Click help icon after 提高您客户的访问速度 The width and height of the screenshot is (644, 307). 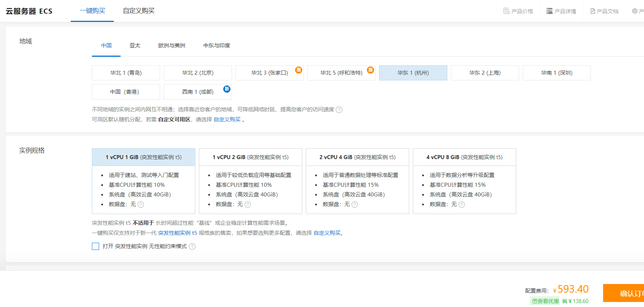[339, 110]
